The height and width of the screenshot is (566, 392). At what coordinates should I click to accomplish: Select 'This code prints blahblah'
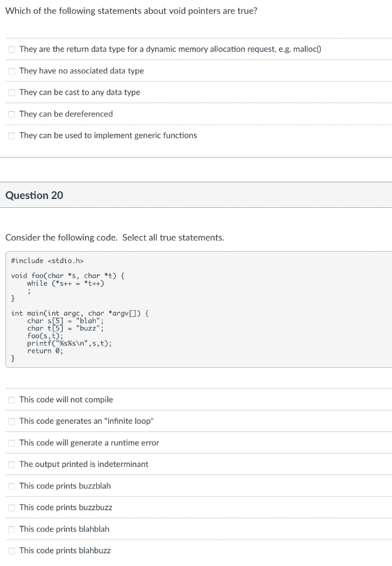click(11, 529)
